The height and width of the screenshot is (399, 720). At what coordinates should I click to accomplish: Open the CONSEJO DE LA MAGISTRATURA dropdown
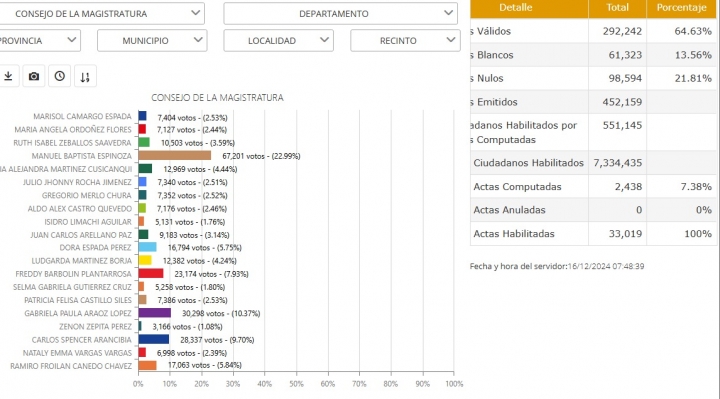[102, 14]
